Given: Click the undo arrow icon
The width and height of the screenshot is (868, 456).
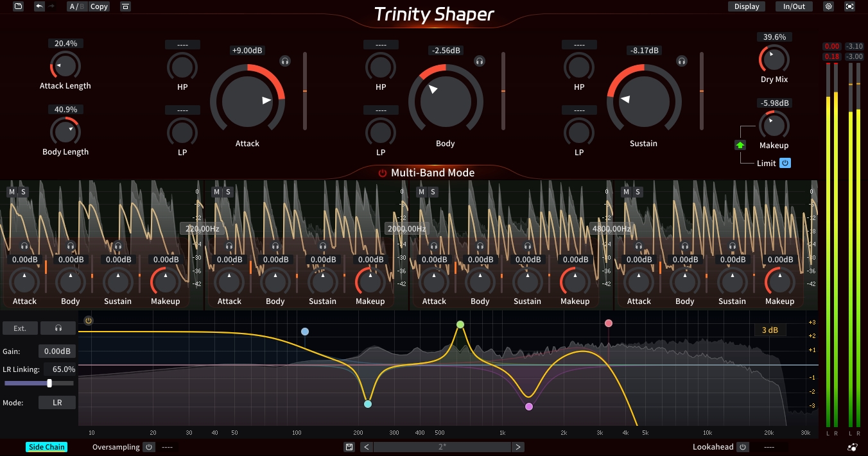Looking at the screenshot, I should (40, 6).
